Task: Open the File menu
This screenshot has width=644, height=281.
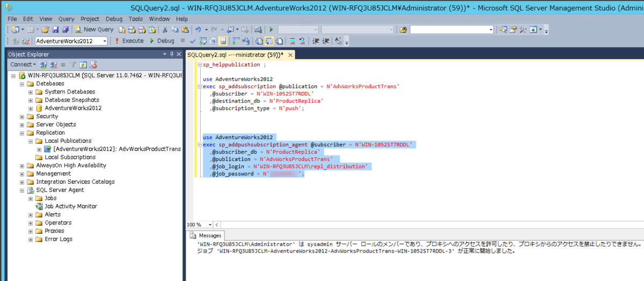Action: pyautogui.click(x=12, y=19)
